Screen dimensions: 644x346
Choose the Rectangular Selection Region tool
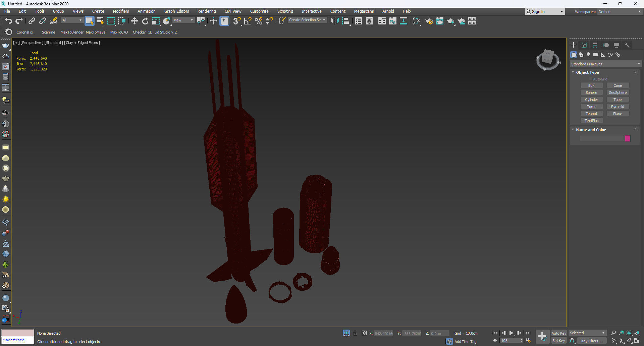[111, 21]
